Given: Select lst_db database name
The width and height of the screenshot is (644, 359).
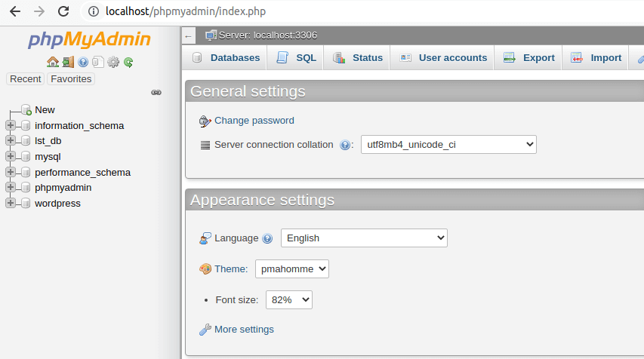Looking at the screenshot, I should (x=48, y=141).
